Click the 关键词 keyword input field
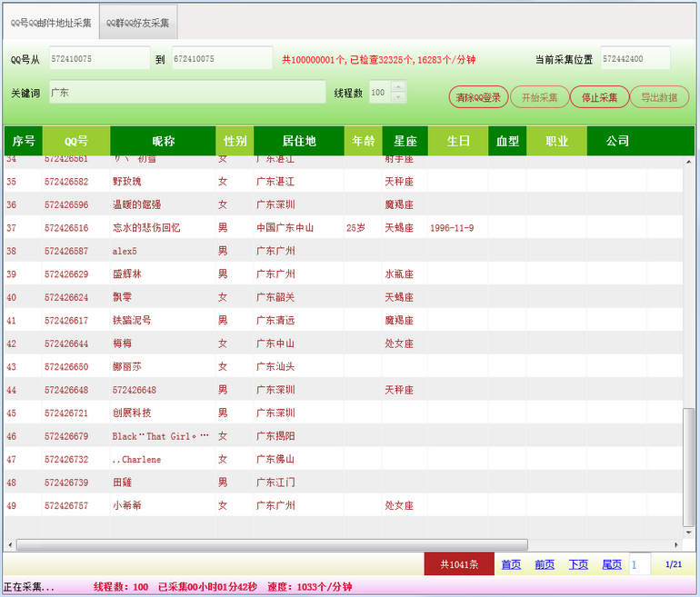Image resolution: width=700 pixels, height=597 pixels. (186, 93)
